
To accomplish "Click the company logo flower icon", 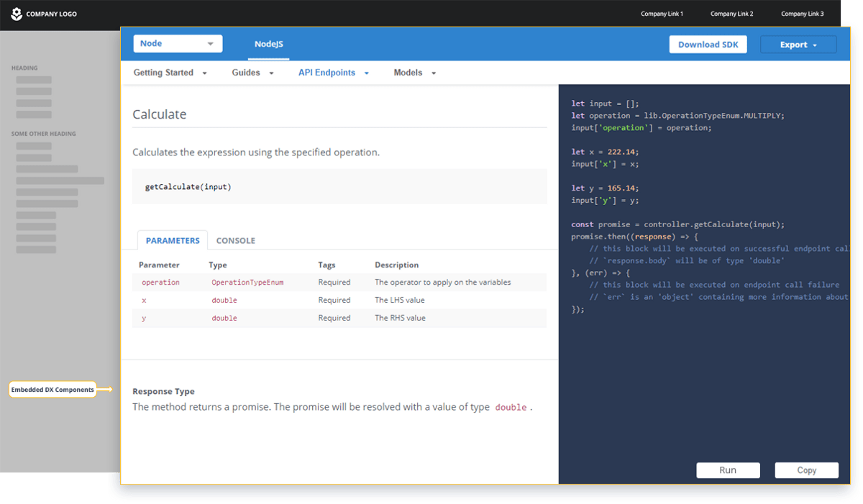I will click(17, 14).
